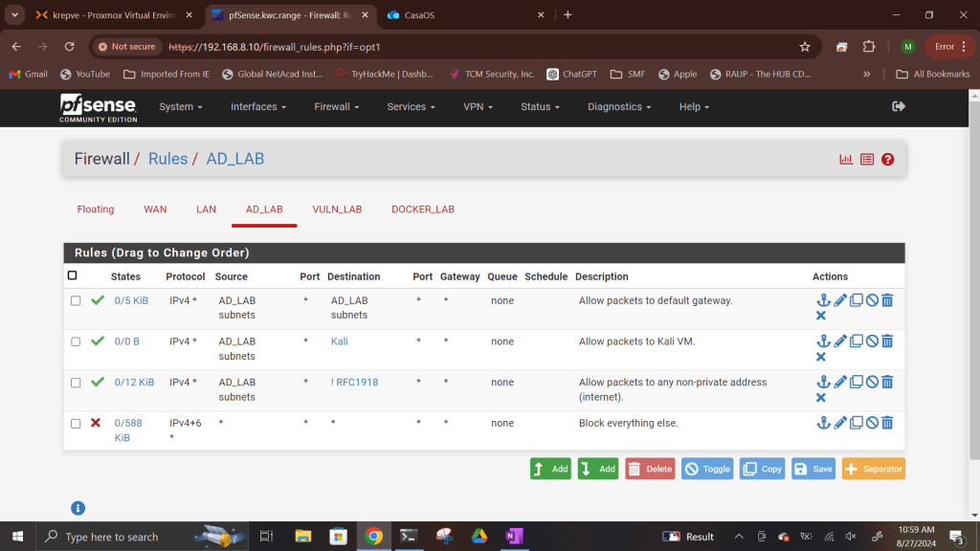Open the Diagnostics dropdown menu
The image size is (980, 551).
coord(619,107)
